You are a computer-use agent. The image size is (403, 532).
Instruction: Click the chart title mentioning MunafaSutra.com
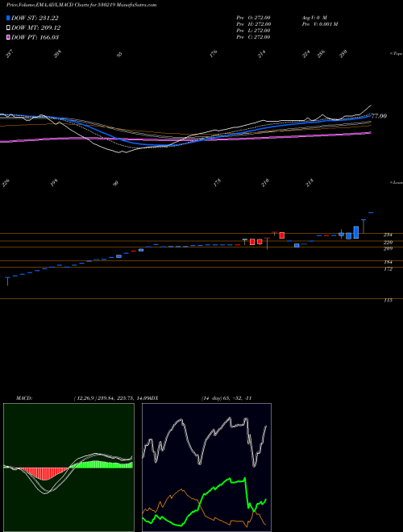click(x=81, y=6)
